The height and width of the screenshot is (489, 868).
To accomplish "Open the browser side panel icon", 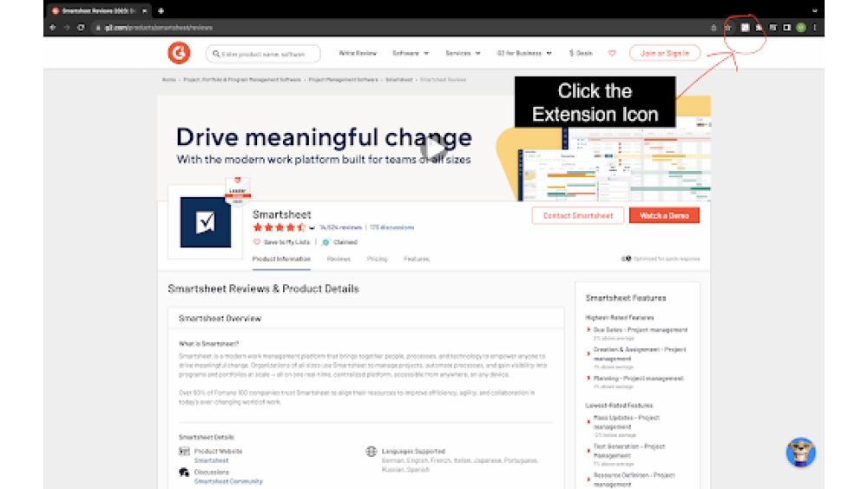I will click(x=786, y=28).
